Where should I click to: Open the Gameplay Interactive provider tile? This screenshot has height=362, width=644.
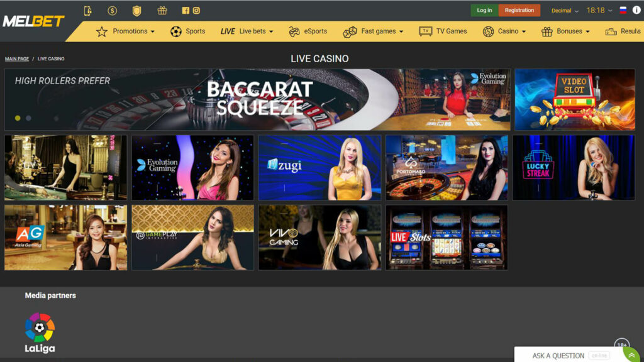(x=192, y=238)
